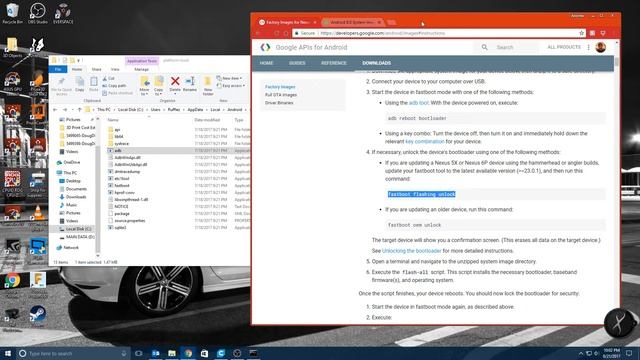This screenshot has height=360, width=640.
Task: Click Chrome reload page icon
Action: 277,33
